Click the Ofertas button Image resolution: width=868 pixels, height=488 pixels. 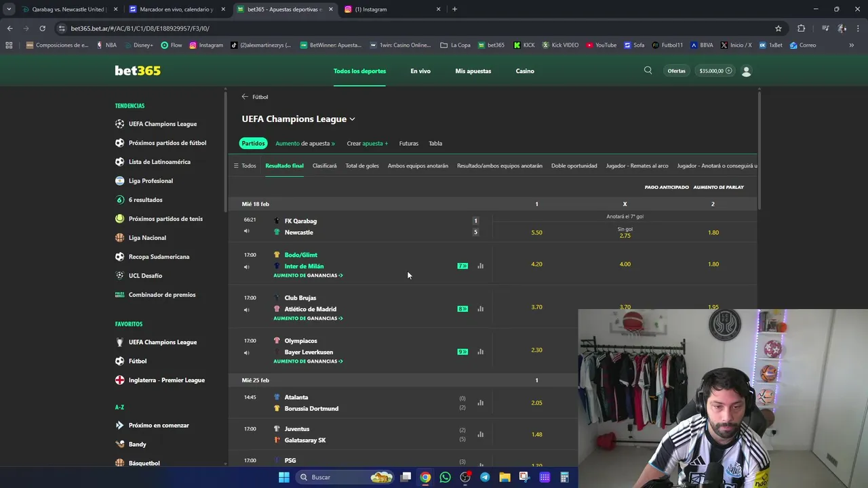(677, 70)
